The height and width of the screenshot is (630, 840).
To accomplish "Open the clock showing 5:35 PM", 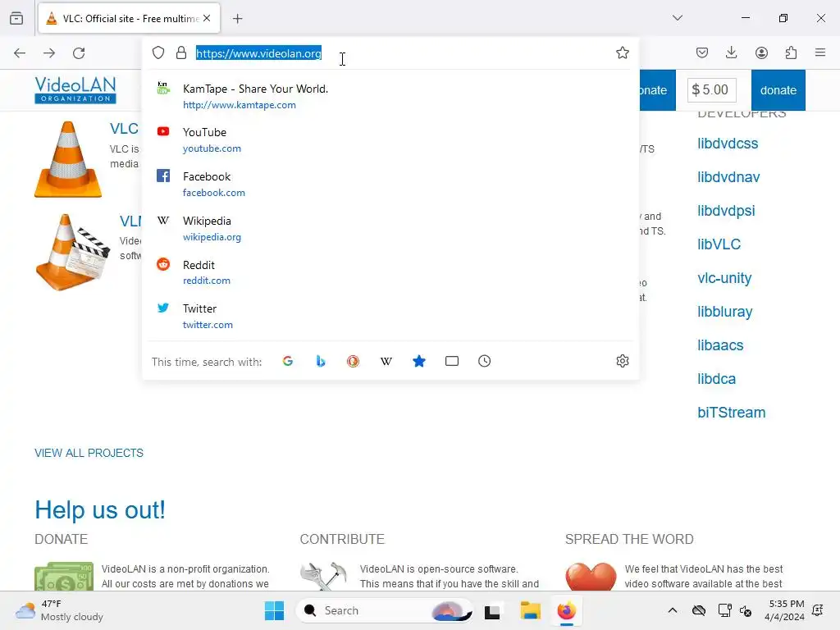I will click(x=785, y=610).
